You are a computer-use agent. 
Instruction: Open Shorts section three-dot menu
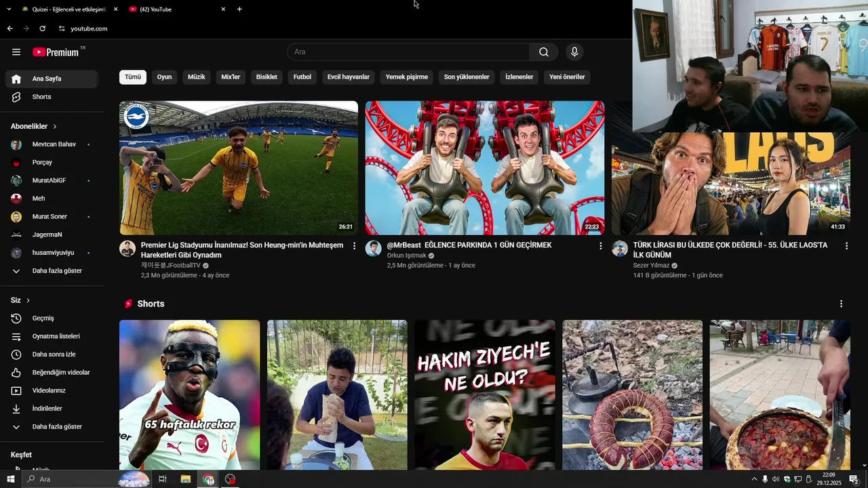point(842,304)
